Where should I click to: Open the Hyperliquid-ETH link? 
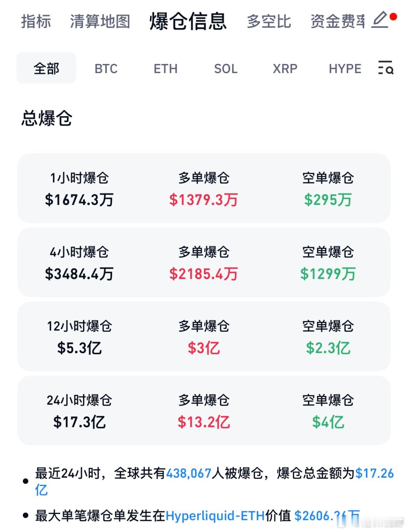215,516
